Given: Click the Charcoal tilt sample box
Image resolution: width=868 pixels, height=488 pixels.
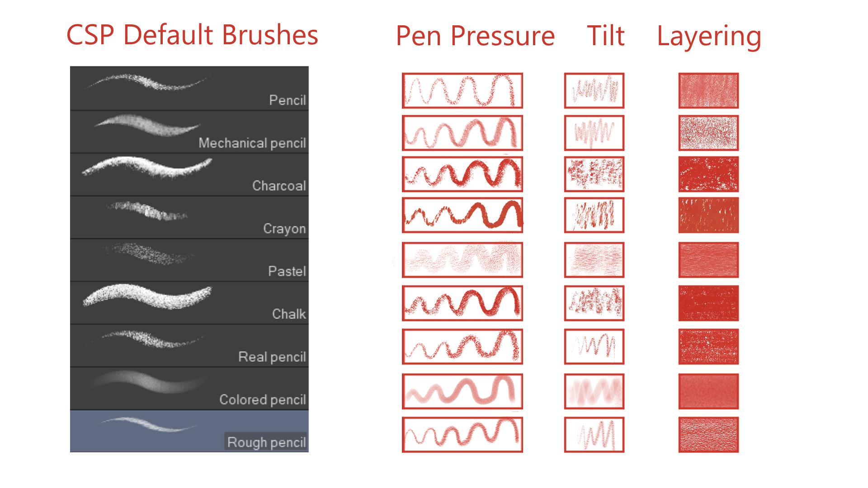Looking at the screenshot, I should coord(594,174).
